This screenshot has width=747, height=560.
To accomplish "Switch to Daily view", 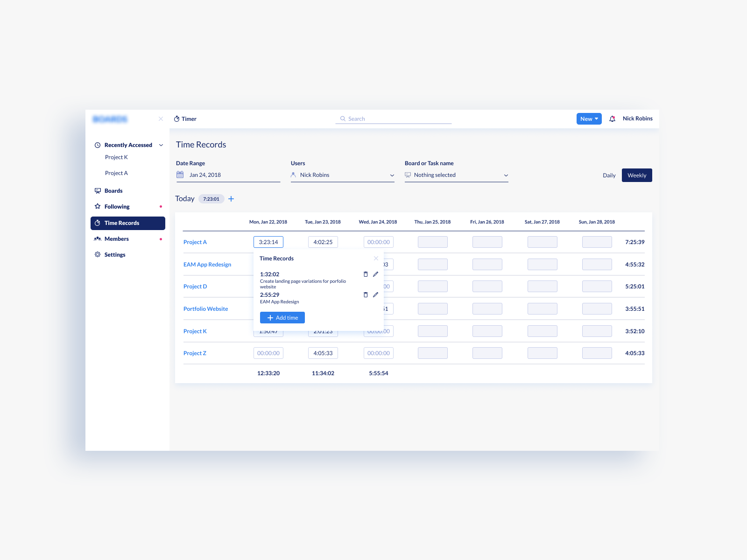I will [609, 175].
